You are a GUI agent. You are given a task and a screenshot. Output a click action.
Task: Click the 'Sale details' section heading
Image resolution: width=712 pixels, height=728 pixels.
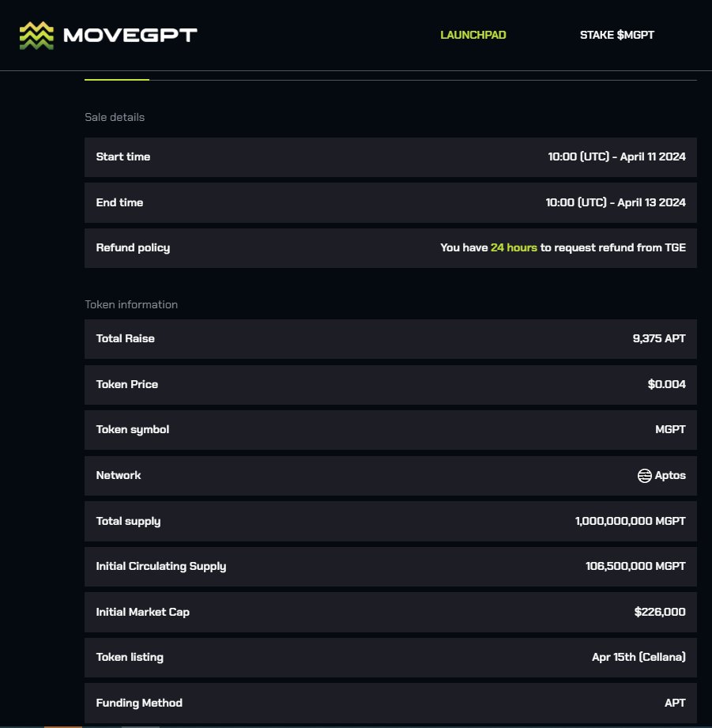[115, 117]
